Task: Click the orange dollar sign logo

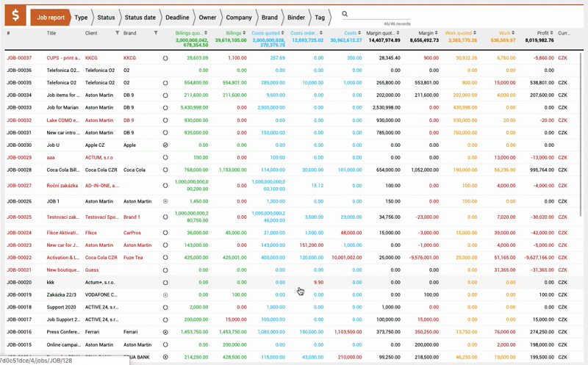Action: point(15,15)
